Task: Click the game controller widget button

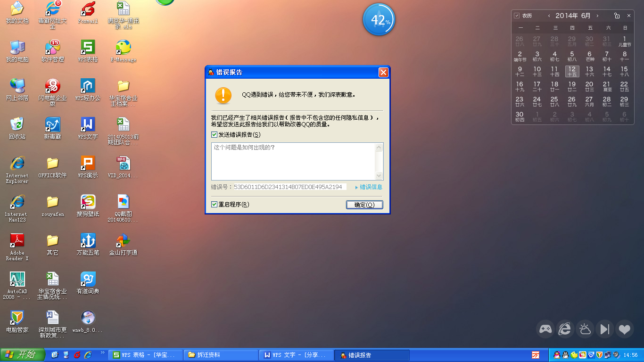Action: [x=545, y=329]
